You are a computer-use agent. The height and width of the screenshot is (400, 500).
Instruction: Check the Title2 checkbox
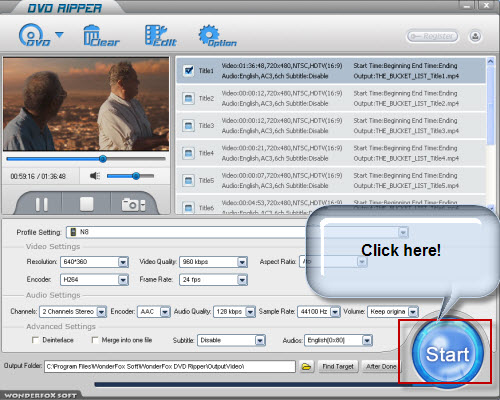click(188, 98)
